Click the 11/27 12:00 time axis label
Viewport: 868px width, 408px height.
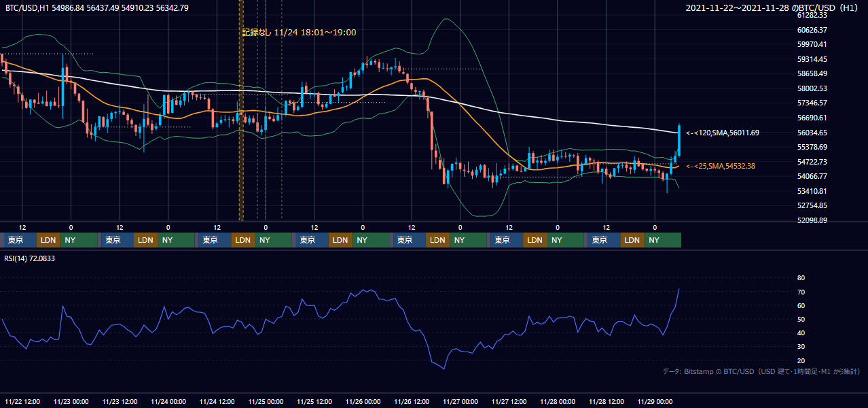[509, 401]
